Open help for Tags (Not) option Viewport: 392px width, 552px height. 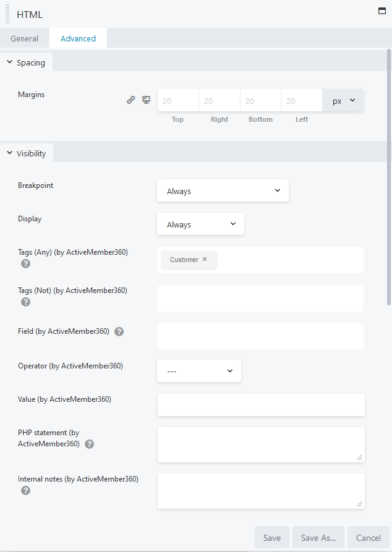click(x=25, y=302)
